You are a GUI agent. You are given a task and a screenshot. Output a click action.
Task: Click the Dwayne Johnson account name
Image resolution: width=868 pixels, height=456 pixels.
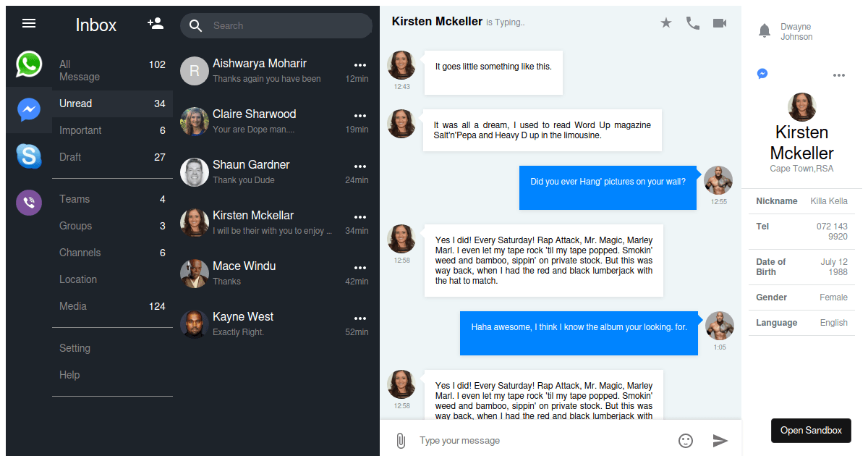point(796,32)
